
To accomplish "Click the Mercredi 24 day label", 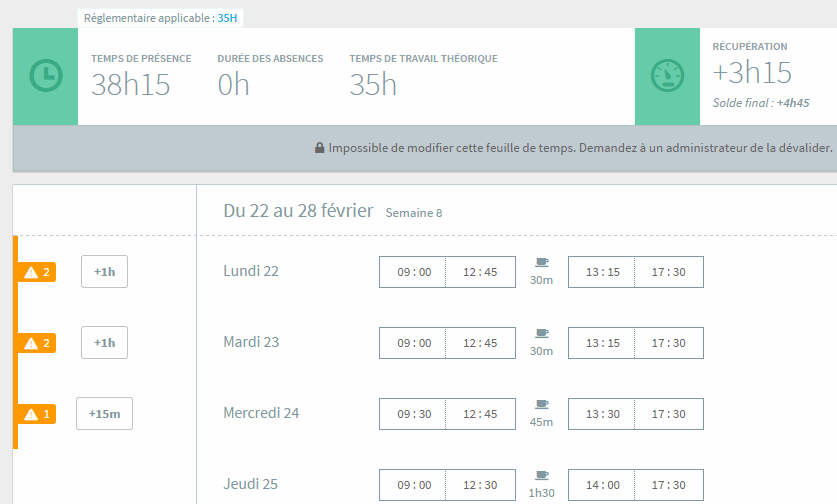I will click(x=261, y=413).
